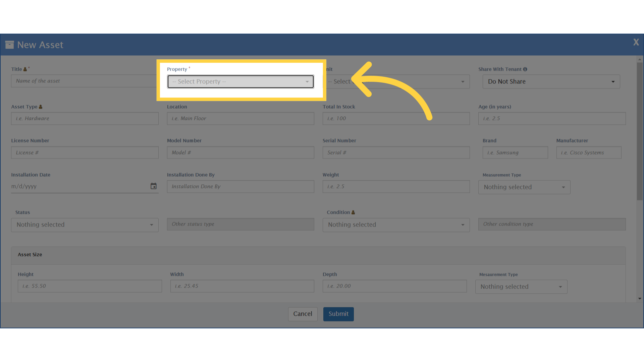Click the scrollbar down arrow

pos(640,299)
